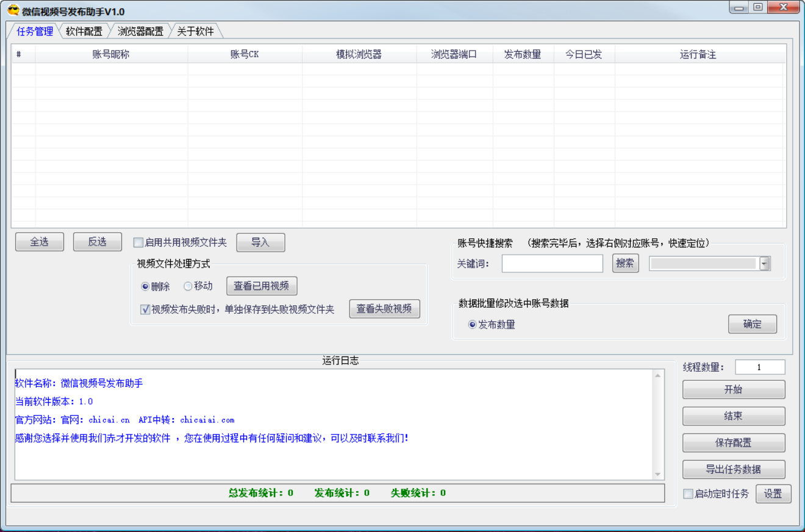The height and width of the screenshot is (532, 805).
Task: Enable the 启用共用视频文件夹 checkbox
Action: tap(138, 243)
